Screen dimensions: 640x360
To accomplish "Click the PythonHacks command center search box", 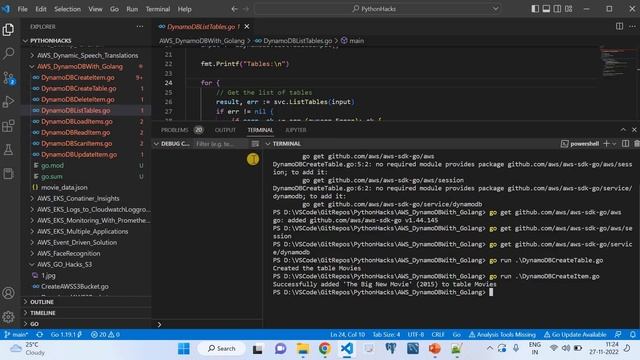I will click(x=378, y=9).
